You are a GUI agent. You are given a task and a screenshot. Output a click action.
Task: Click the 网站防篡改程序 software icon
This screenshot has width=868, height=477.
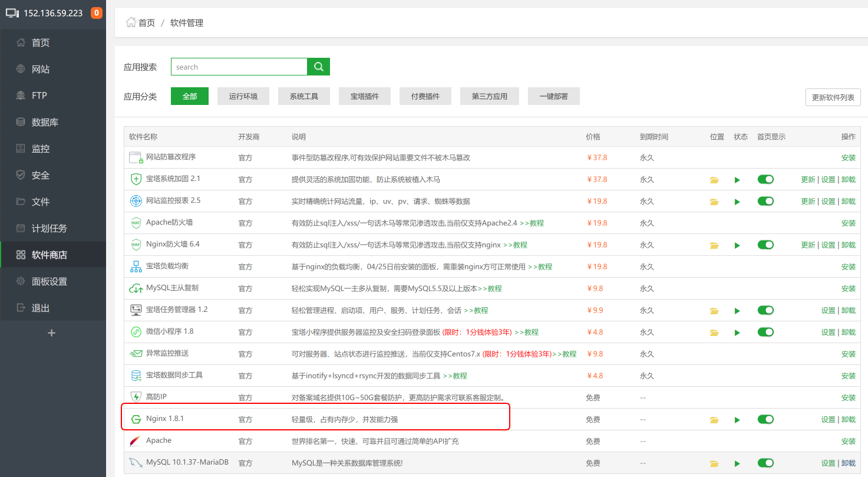click(136, 157)
